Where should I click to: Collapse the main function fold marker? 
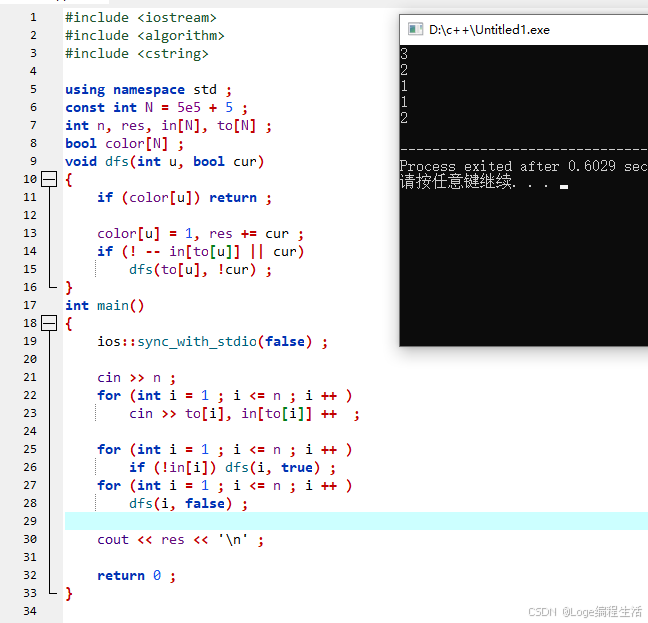[x=49, y=323]
